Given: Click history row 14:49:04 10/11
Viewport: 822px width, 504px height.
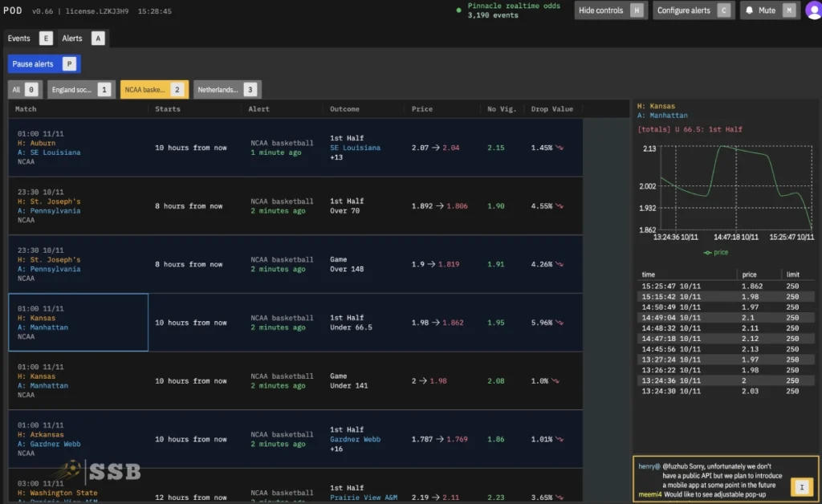Looking at the screenshot, I should tap(726, 318).
